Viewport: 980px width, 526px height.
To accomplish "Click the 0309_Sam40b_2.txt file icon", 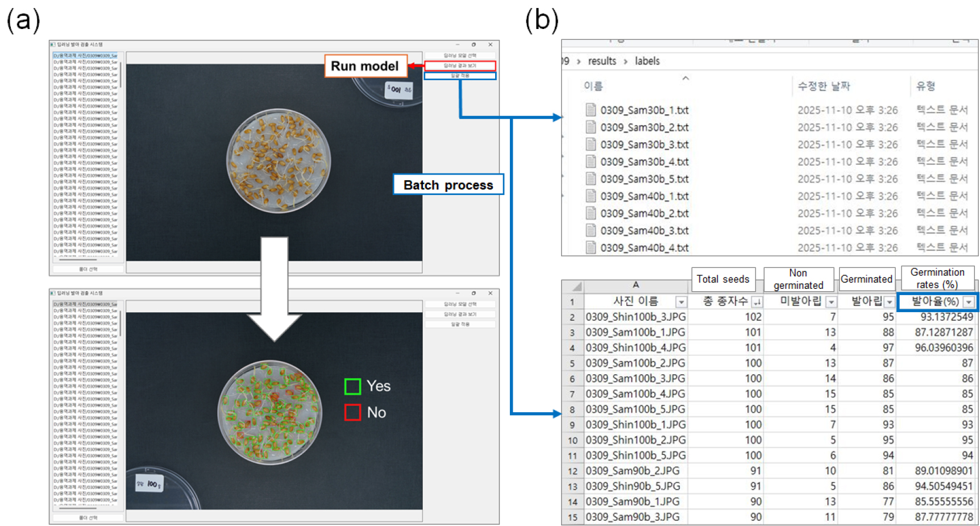I will coord(591,213).
